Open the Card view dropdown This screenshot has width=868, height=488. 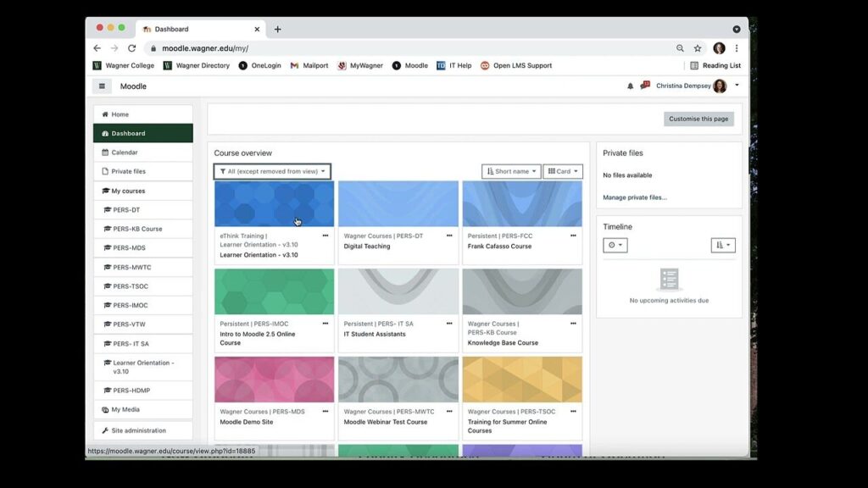563,170
